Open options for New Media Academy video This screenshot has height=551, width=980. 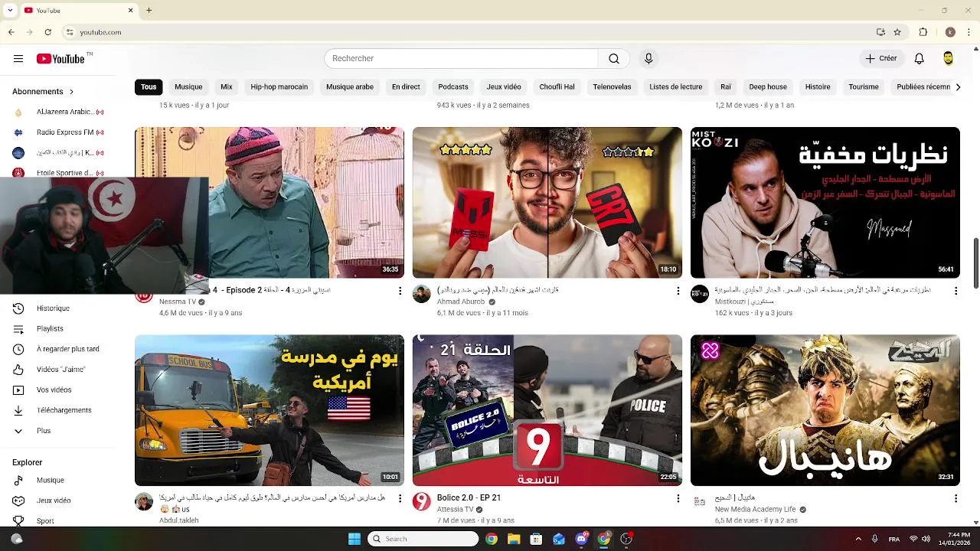tap(955, 498)
